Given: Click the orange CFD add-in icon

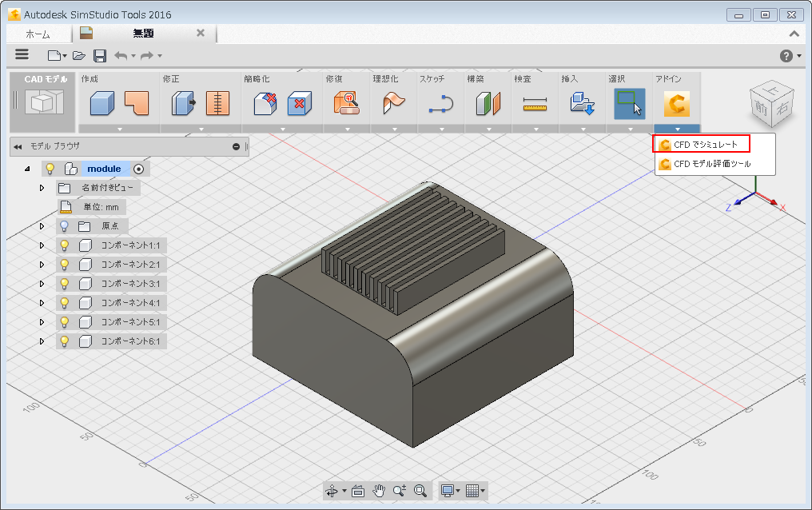Looking at the screenshot, I should (x=677, y=104).
